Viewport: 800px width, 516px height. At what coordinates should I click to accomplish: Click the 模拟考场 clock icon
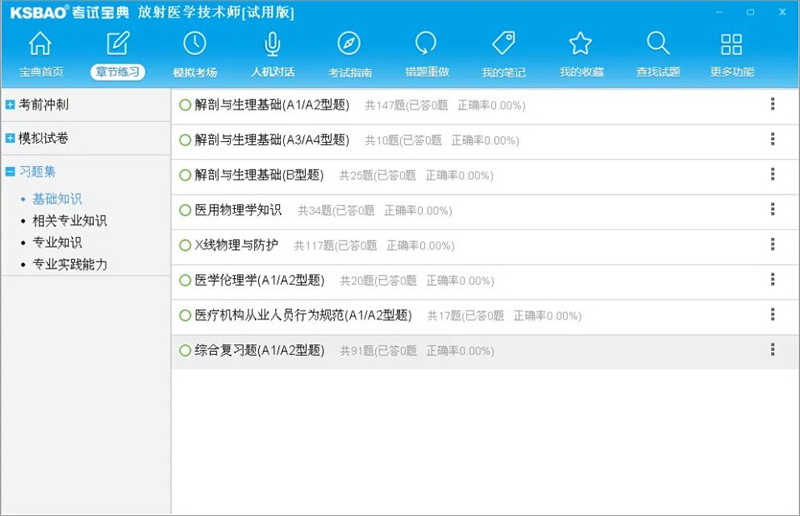pos(194,45)
